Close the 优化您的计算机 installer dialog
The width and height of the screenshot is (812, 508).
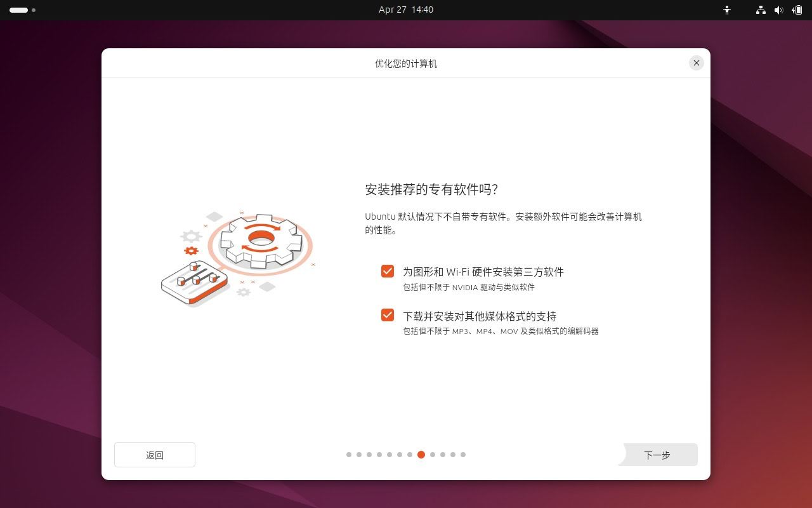(x=696, y=63)
